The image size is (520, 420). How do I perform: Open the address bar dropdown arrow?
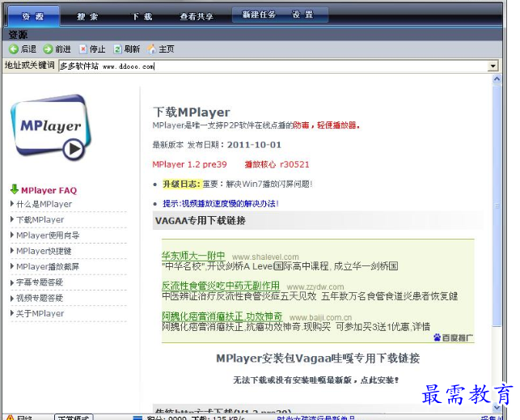pyautogui.click(x=493, y=66)
